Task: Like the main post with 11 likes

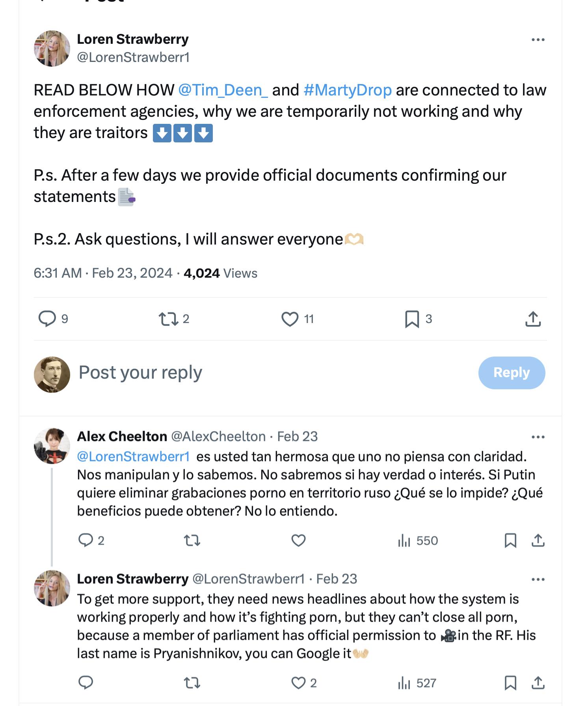Action: (290, 319)
